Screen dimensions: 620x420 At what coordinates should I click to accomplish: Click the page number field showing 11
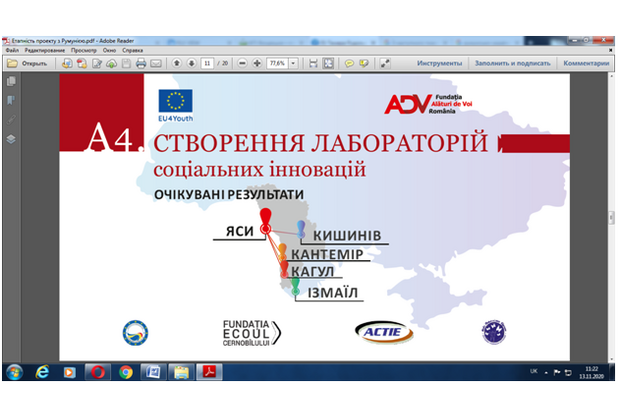[x=207, y=63]
